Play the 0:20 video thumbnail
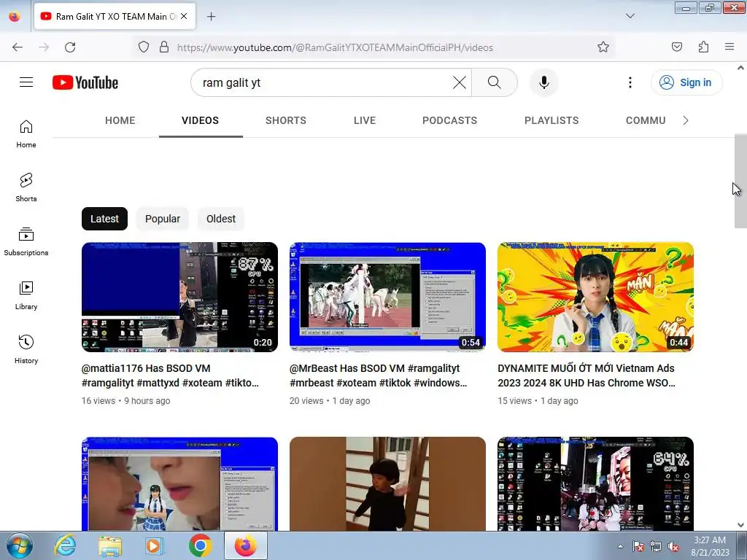747x560 pixels. 179,297
